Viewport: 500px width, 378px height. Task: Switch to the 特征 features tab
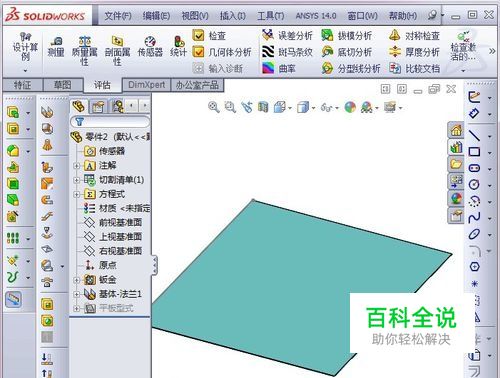23,85
